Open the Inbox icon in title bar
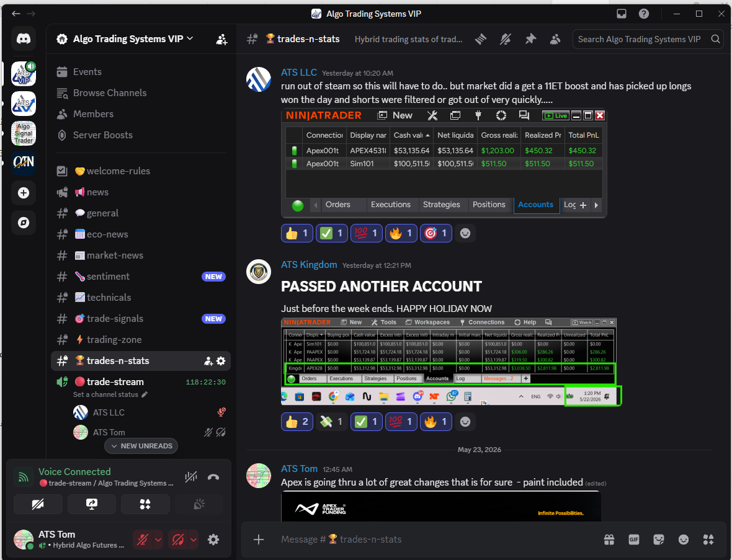Viewport: 732px width, 560px height. pyautogui.click(x=622, y=14)
